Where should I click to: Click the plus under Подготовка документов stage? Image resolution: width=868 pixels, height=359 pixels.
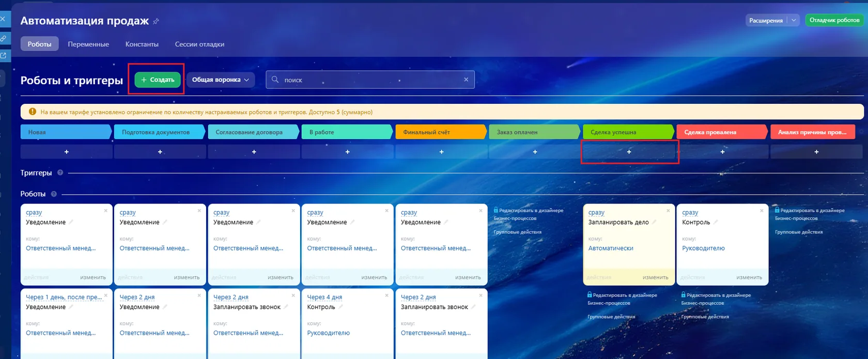(x=160, y=152)
